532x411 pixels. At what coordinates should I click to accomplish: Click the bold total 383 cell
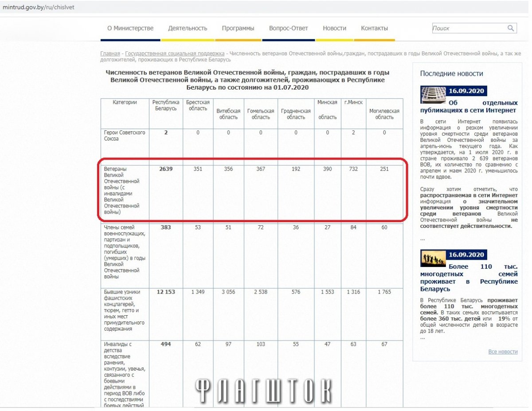[166, 227]
